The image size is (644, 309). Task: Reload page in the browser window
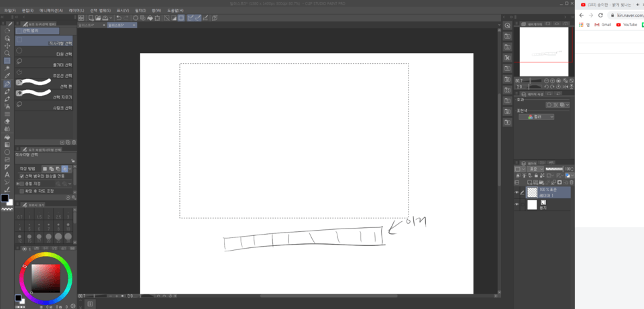[600, 15]
